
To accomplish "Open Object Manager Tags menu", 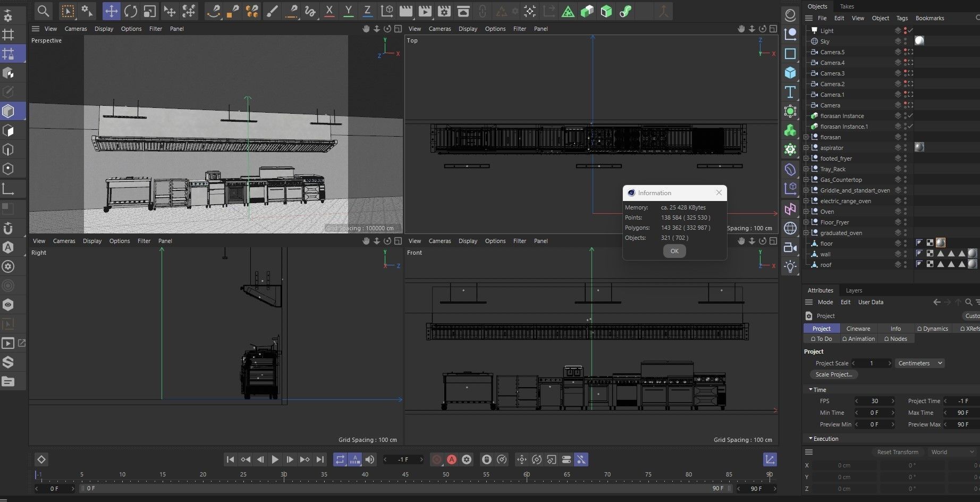I will [x=902, y=18].
